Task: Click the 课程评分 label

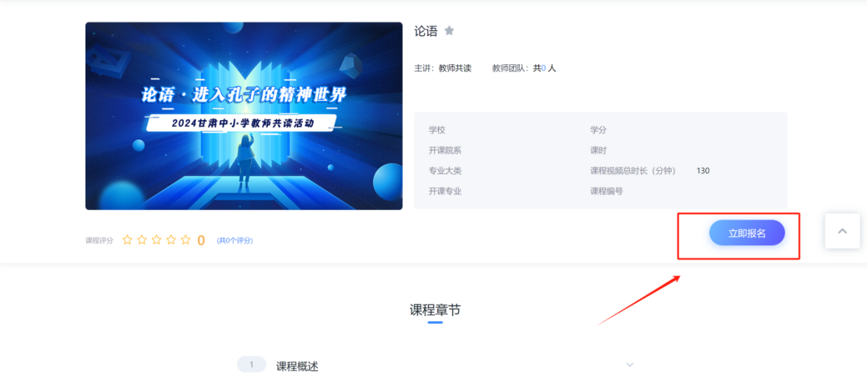Action: [x=99, y=241]
